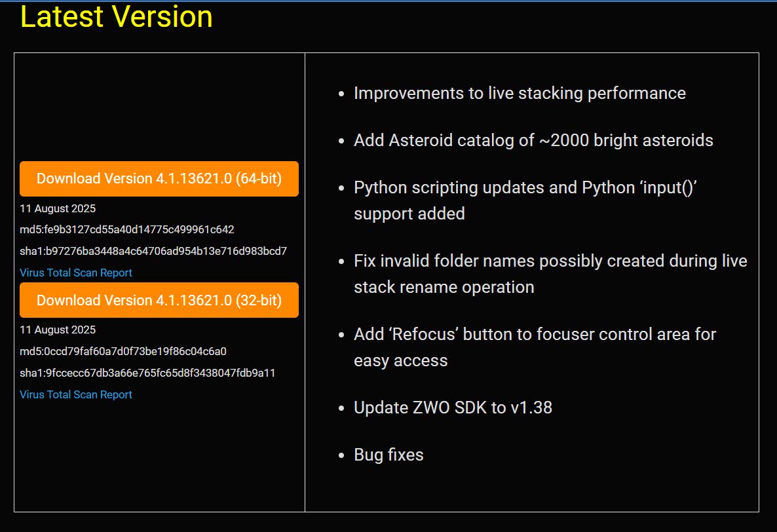Download Version 4.1.13621.0 64-bit installer

159,178
